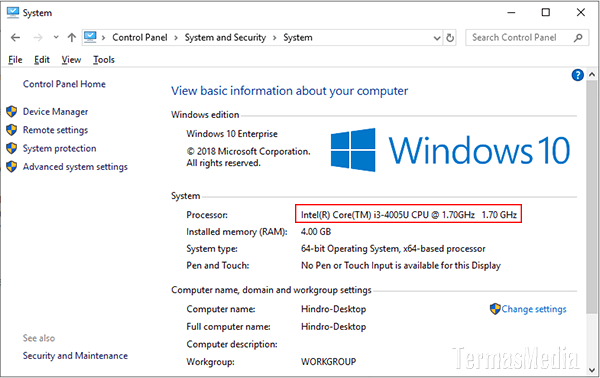Click the WORKGROUP value
600x378 pixels.
328,362
